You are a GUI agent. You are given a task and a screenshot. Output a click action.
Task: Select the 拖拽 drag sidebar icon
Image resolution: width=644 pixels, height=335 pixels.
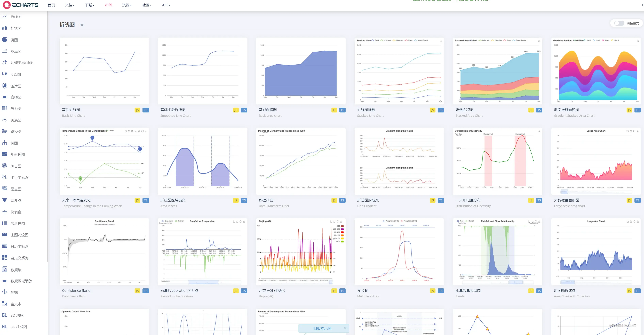coord(4,292)
